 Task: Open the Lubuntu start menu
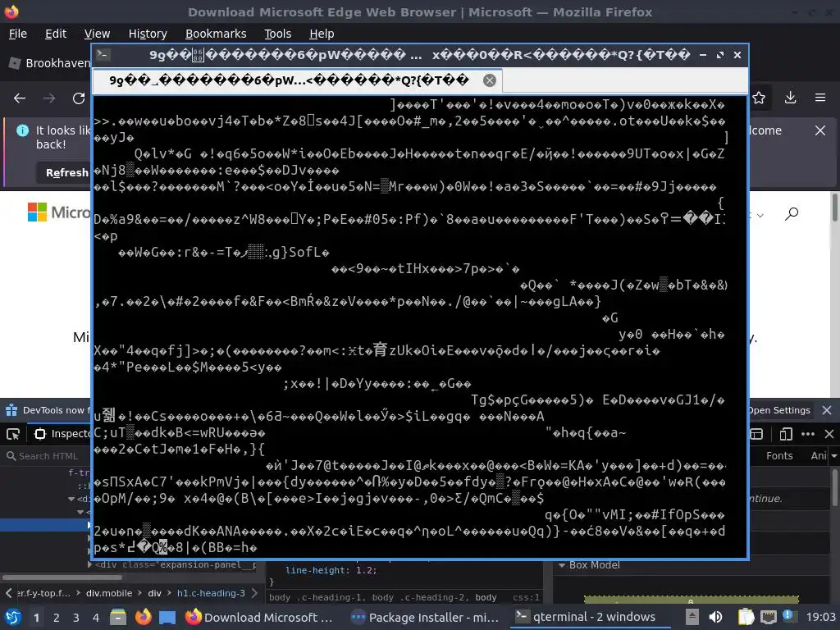point(13,617)
